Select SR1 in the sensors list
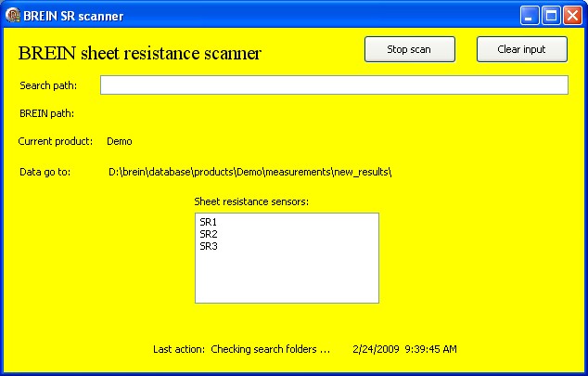 (209, 223)
